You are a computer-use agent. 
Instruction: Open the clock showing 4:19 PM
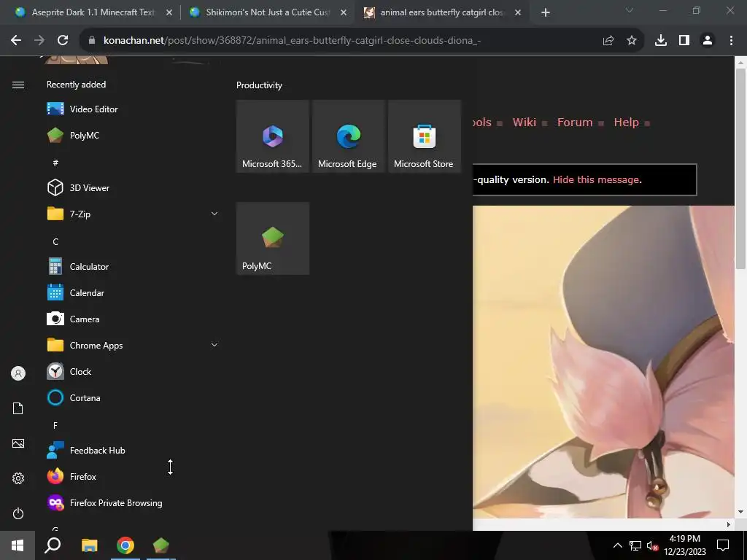coord(684,545)
